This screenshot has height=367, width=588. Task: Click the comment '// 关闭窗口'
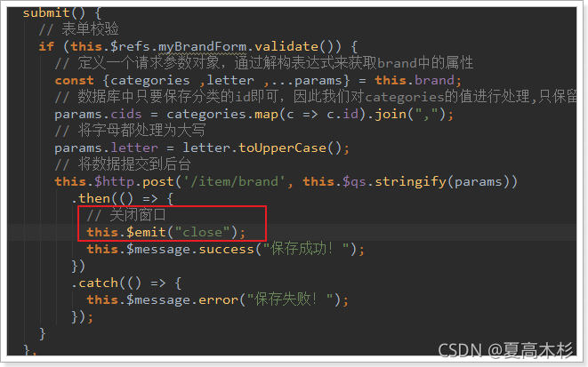click(x=126, y=215)
